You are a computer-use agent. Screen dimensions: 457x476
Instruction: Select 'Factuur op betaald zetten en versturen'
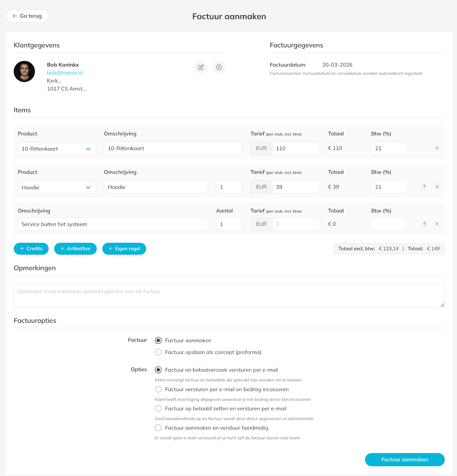point(158,408)
